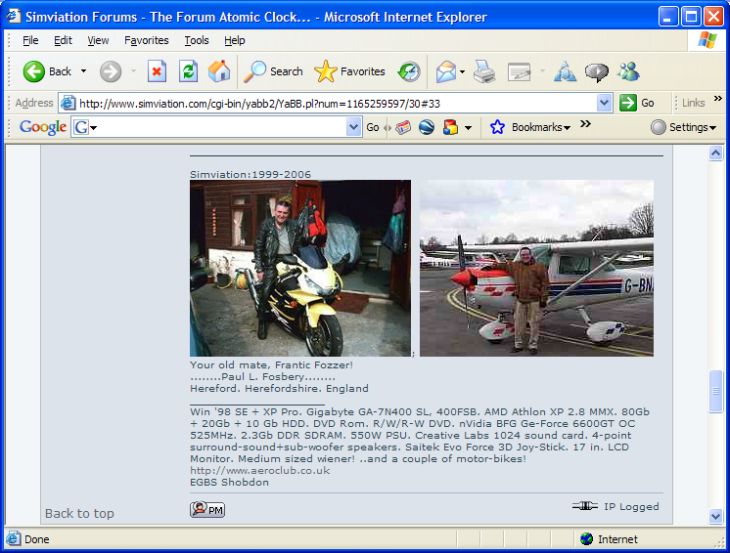730x553 pixels.
Task: Follow the http://www.aeroclub.co.uk link
Action: point(260,471)
